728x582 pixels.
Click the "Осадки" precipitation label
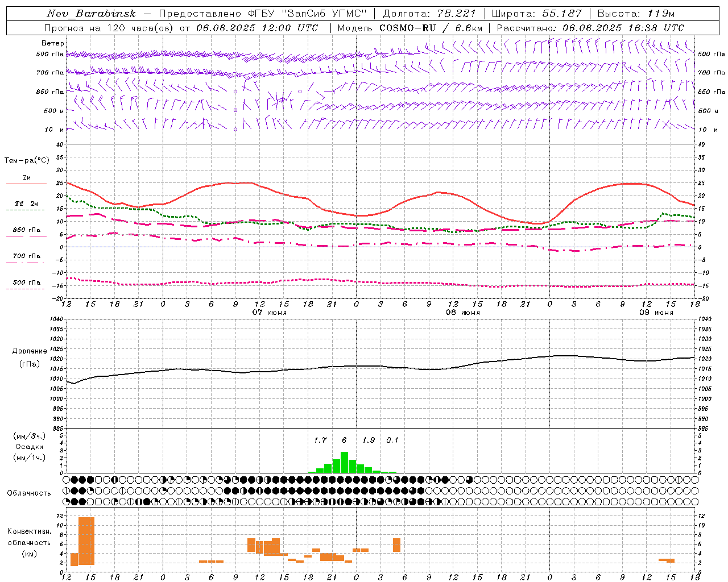pyautogui.click(x=29, y=447)
